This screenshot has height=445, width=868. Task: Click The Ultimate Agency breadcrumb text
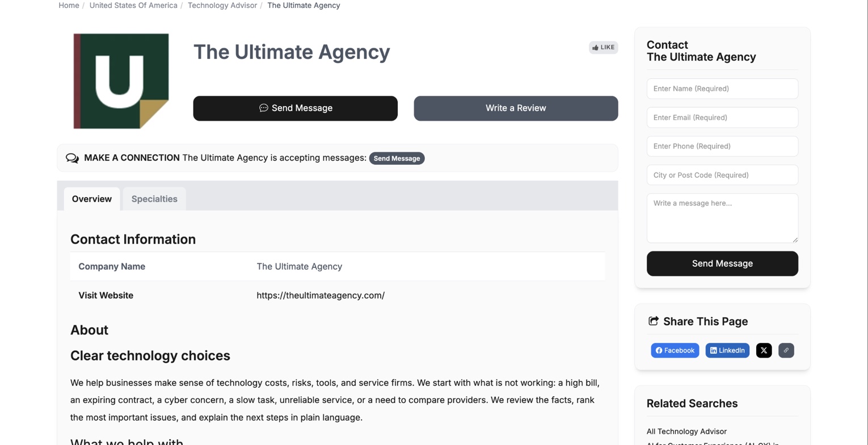click(304, 6)
